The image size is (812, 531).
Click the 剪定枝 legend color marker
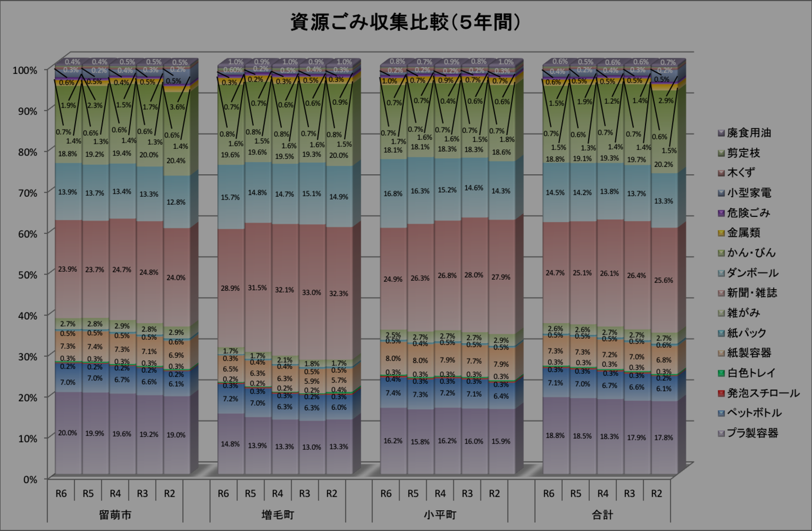(721, 153)
